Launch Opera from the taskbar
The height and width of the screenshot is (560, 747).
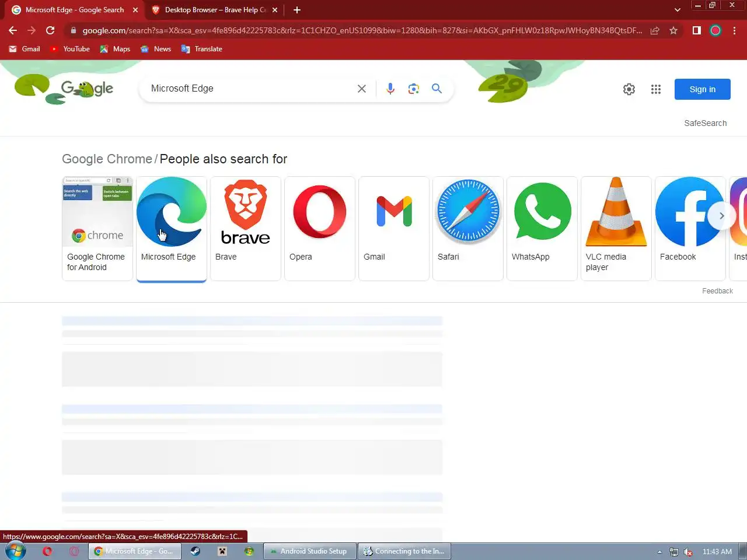pyautogui.click(x=47, y=551)
